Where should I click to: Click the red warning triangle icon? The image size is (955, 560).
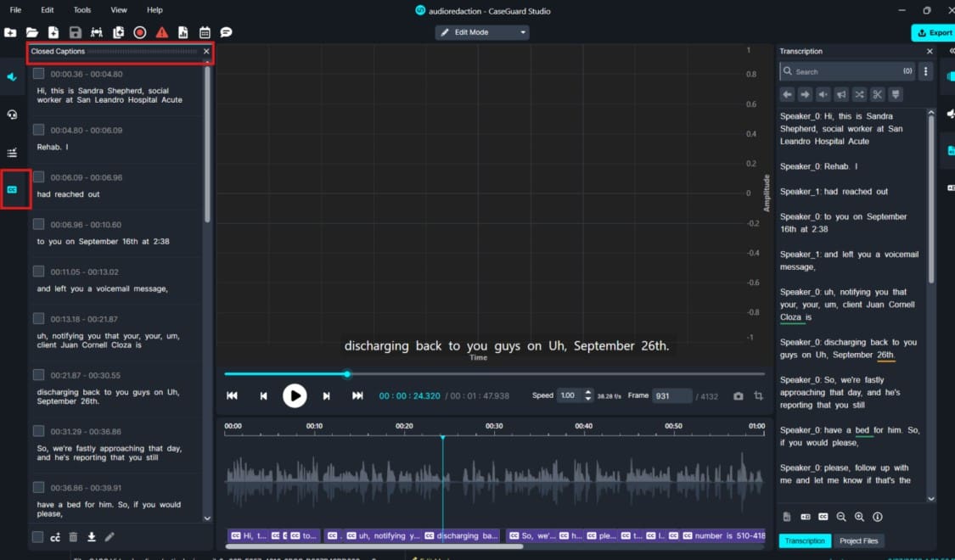(161, 32)
